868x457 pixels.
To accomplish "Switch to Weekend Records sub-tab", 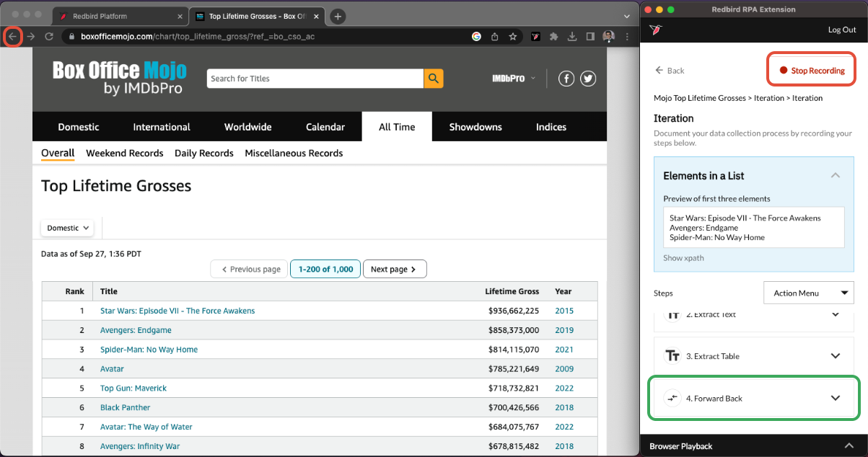I will coord(125,153).
